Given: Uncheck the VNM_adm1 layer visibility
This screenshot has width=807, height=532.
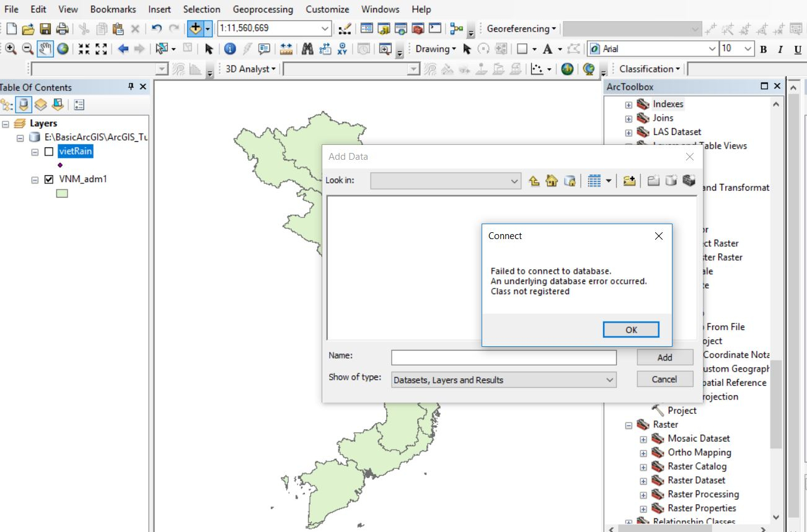Looking at the screenshot, I should (x=49, y=180).
